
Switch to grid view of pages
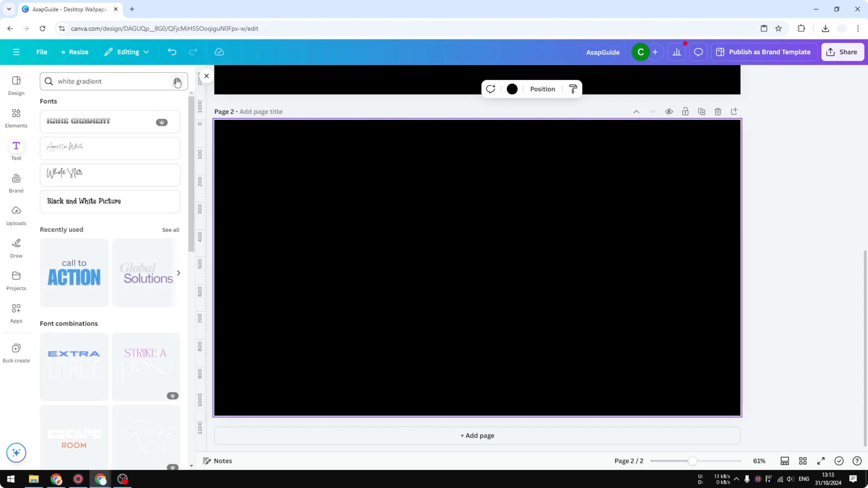pyautogui.click(x=803, y=461)
